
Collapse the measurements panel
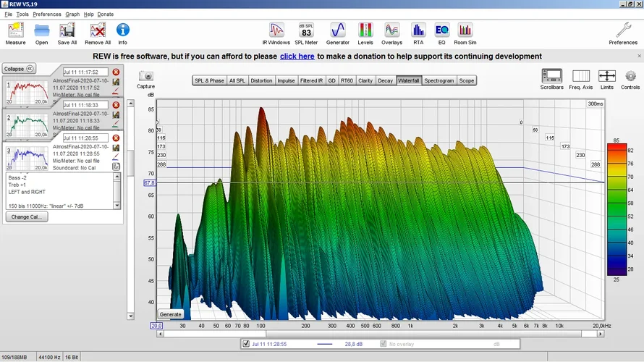(19, 69)
